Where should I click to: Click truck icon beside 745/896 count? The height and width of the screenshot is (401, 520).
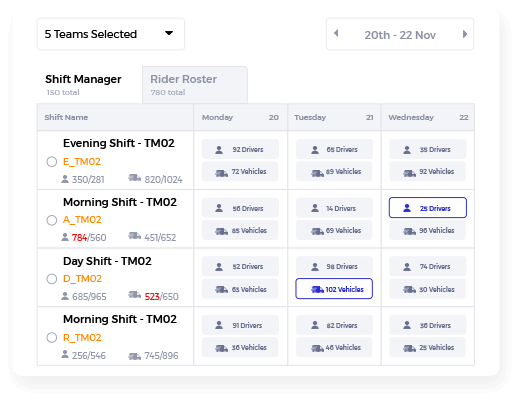[134, 356]
